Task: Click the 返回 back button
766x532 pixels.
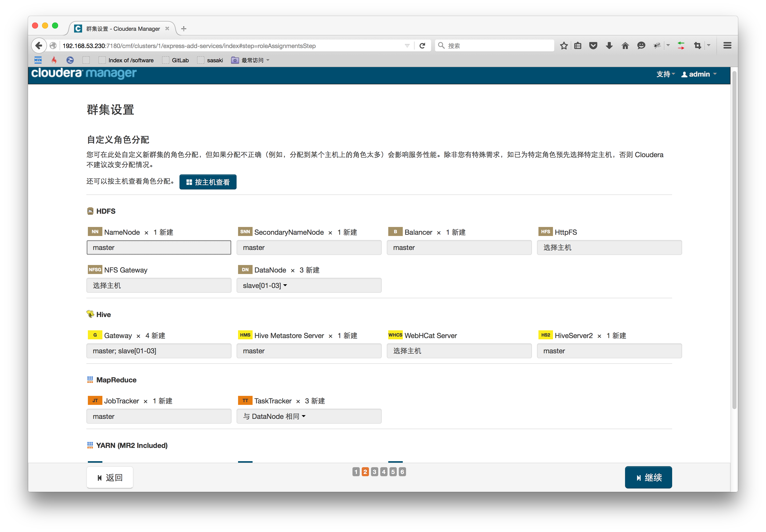Action: 110,477
